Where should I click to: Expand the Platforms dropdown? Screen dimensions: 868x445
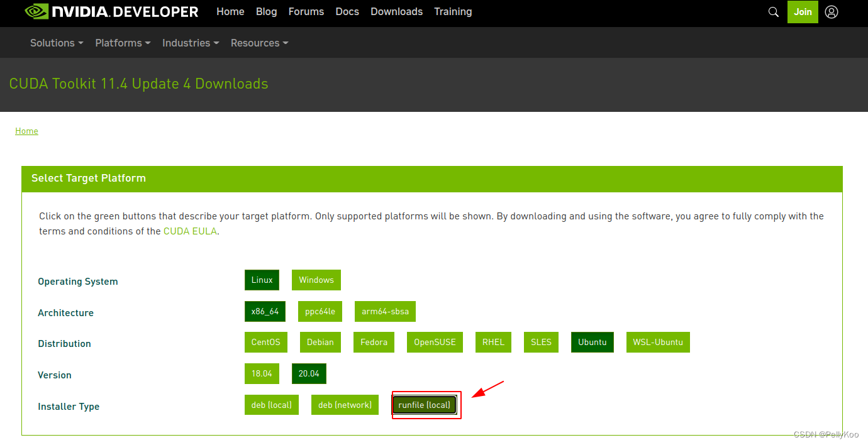click(x=123, y=43)
